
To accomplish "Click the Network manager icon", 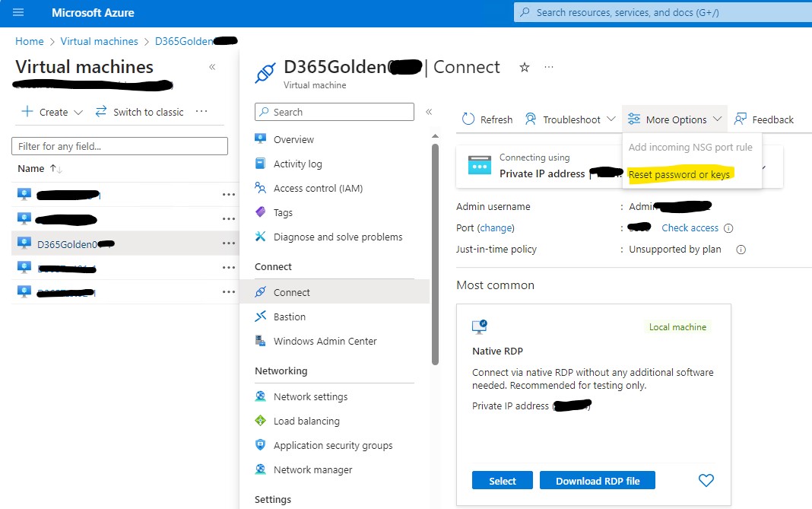I will (261, 469).
